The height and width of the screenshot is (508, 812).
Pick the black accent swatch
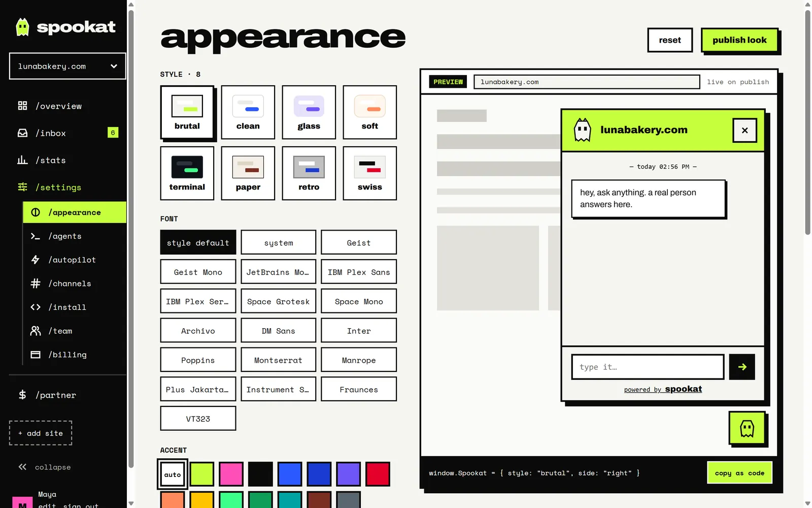(x=261, y=474)
